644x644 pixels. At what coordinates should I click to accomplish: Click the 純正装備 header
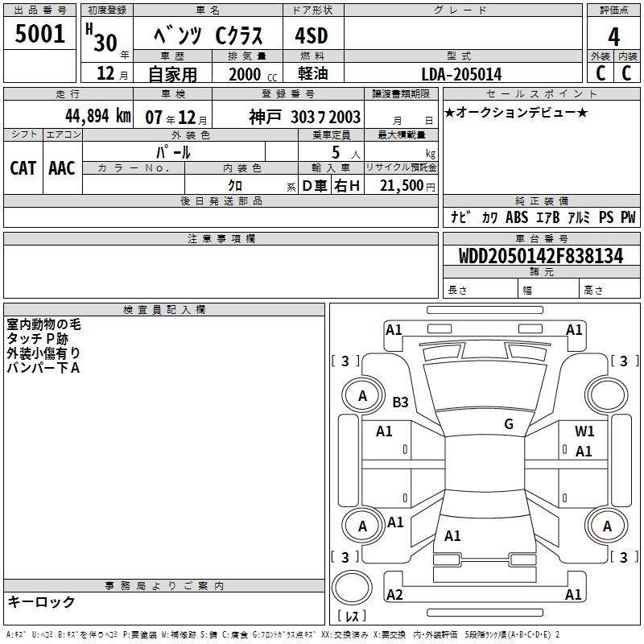point(541,200)
